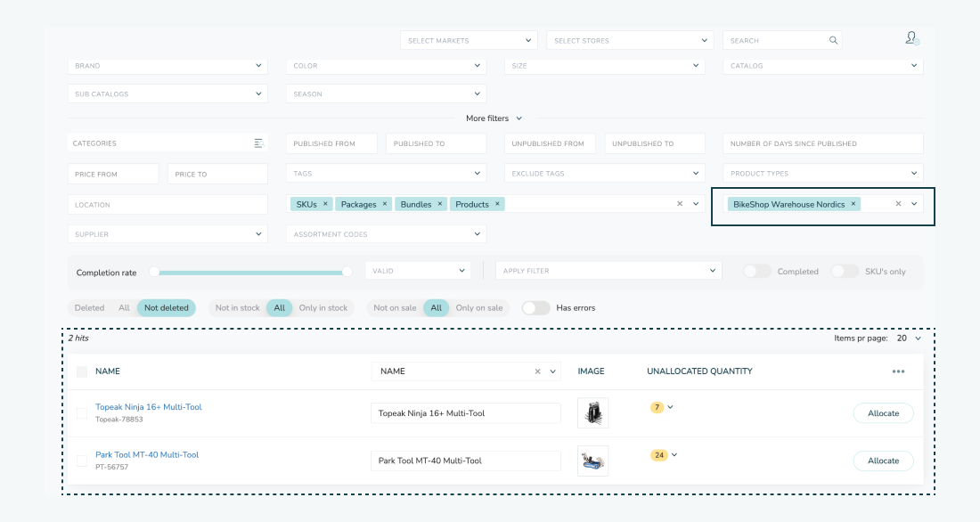Select the Only in stock filter

(x=324, y=307)
